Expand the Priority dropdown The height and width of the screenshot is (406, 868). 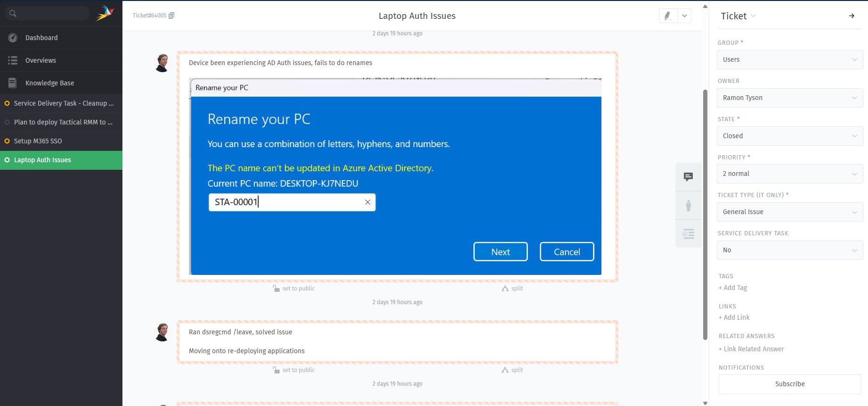click(789, 174)
